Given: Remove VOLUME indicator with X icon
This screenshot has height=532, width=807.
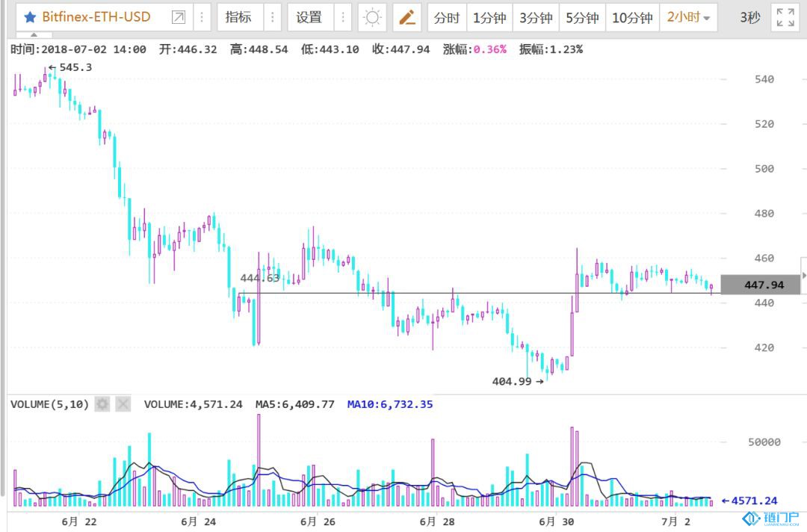Looking at the screenshot, I should point(123,404).
